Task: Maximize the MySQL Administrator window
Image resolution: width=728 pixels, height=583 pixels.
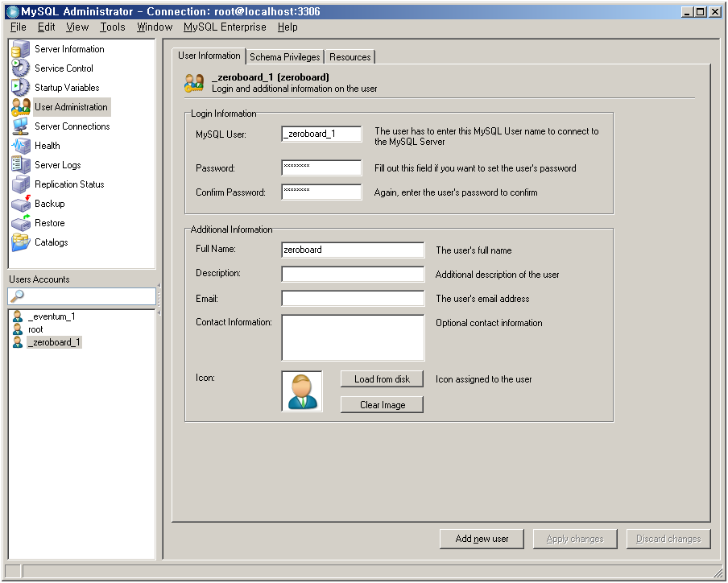Action: (700, 11)
